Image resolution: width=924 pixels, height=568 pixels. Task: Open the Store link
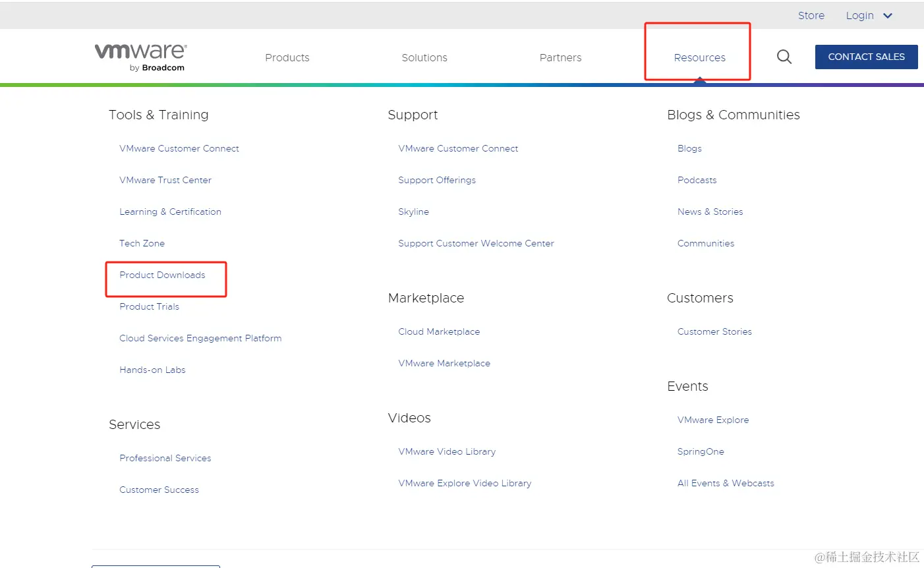[x=811, y=15]
